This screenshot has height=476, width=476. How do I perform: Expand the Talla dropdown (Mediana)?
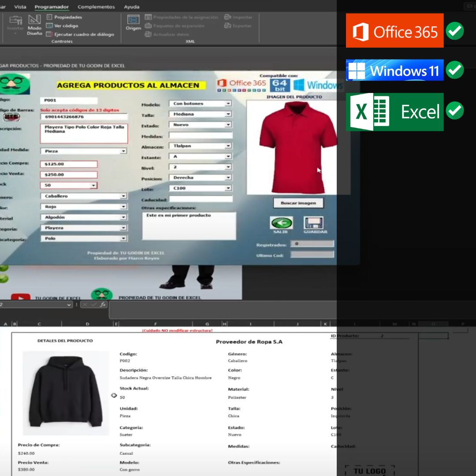coord(228,114)
